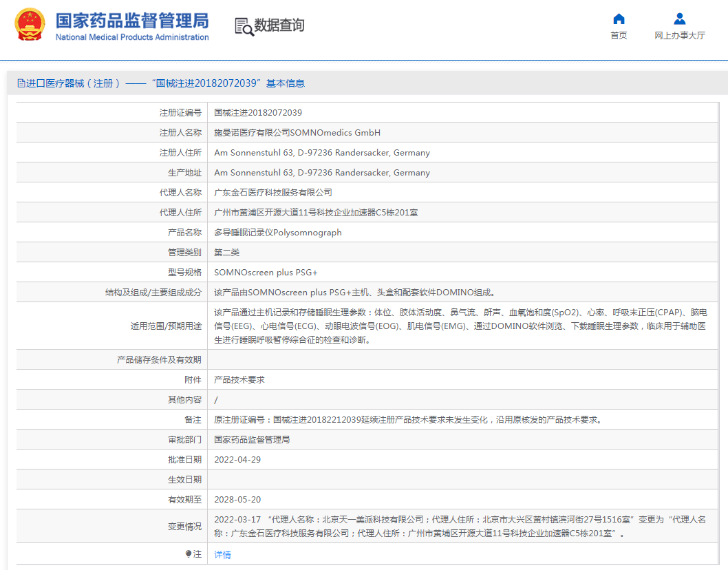Click the lightbulb icon beside 注
Viewport: 728px width, 570px height.
click(189, 554)
